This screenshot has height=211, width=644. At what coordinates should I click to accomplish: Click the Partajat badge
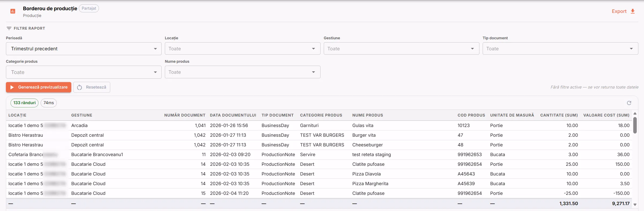point(89,8)
